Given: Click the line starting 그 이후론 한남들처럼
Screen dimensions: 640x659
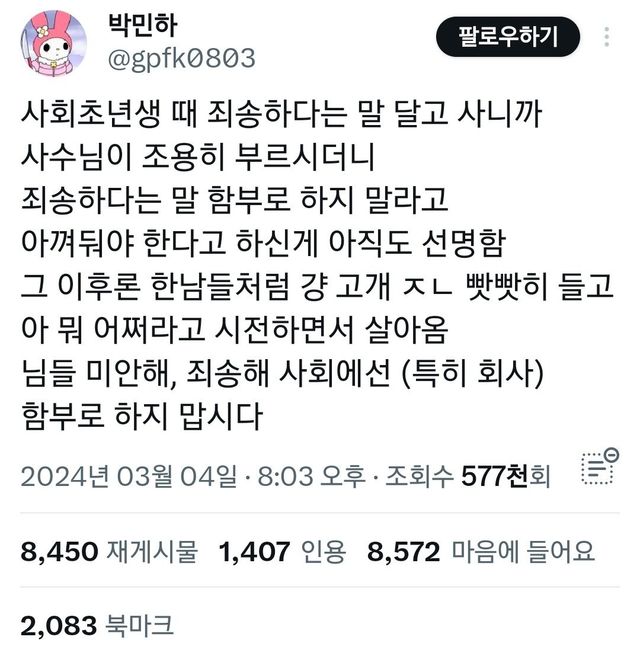Looking at the screenshot, I should [x=317, y=286].
